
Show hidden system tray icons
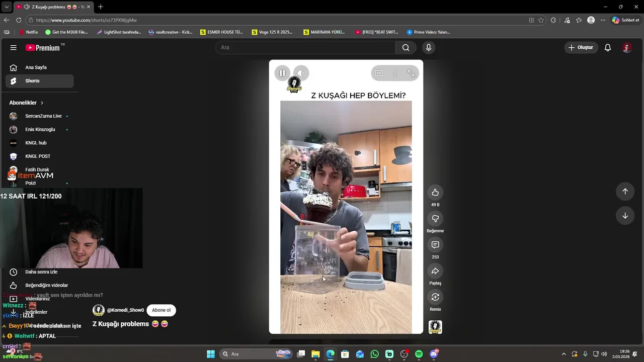click(x=563, y=354)
